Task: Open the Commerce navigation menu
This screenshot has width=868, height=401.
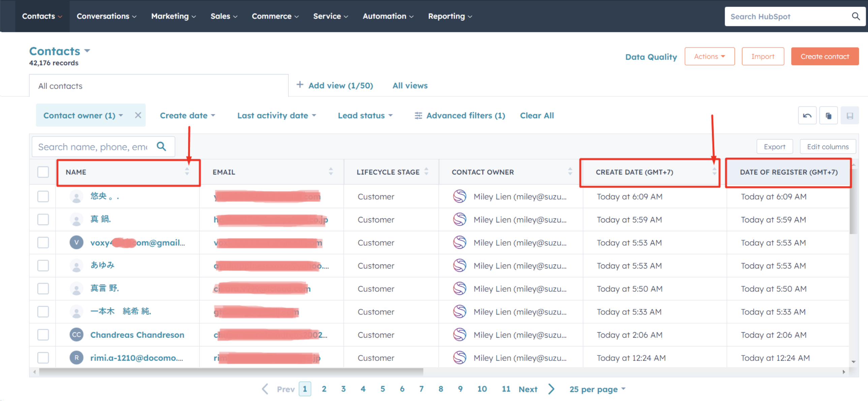Action: click(x=275, y=16)
